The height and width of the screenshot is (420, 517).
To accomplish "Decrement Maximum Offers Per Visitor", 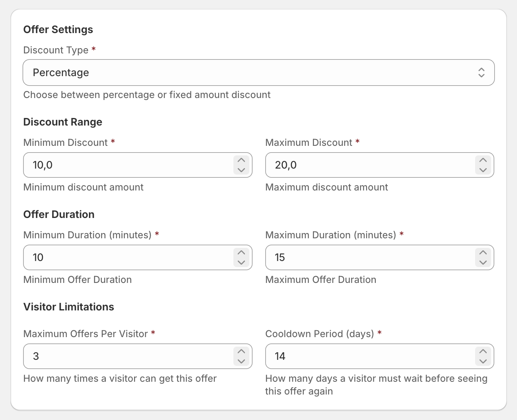I will (241, 362).
